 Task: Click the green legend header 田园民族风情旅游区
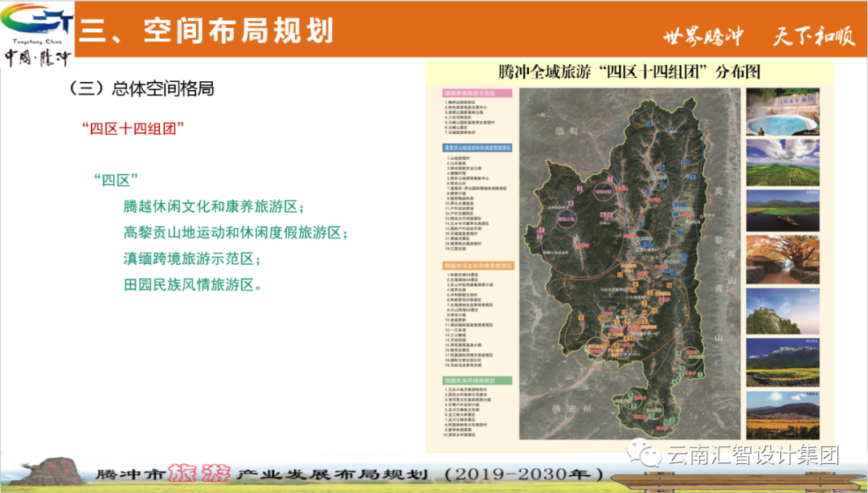[477, 381]
